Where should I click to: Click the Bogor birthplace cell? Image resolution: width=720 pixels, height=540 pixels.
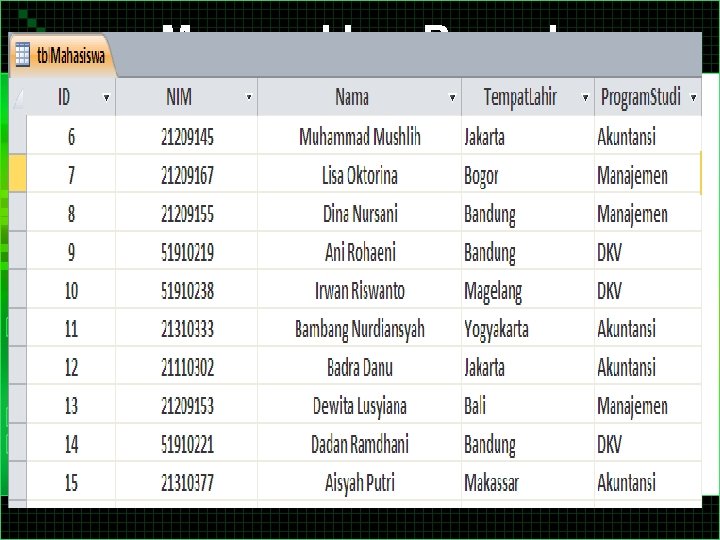click(x=528, y=175)
